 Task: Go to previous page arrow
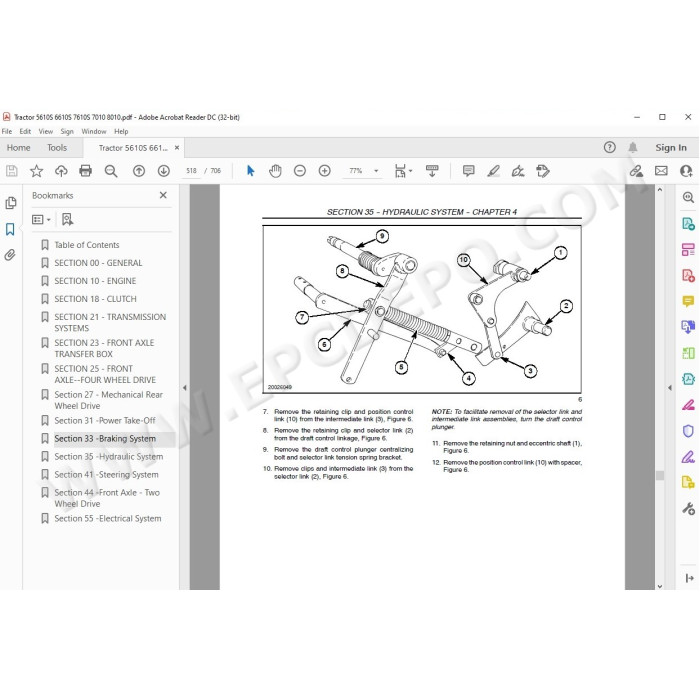(139, 171)
